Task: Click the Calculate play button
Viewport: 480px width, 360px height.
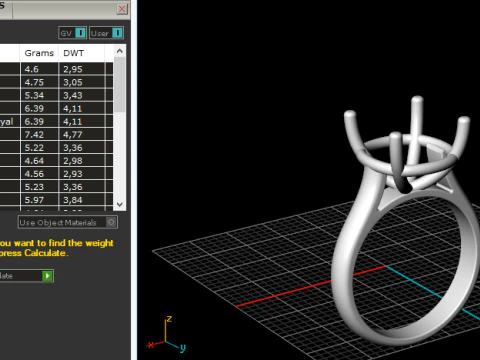Action: pyautogui.click(x=47, y=276)
